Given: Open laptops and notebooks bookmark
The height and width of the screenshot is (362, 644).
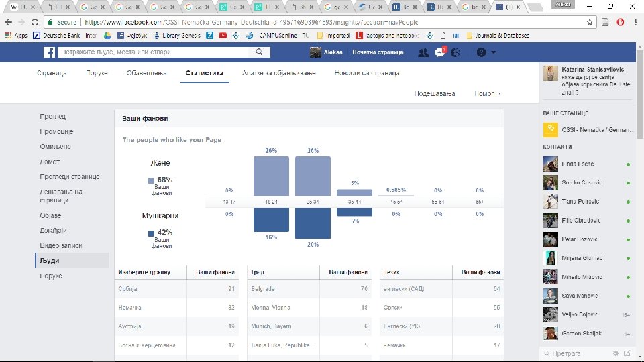Looking at the screenshot, I should click(x=387, y=36).
